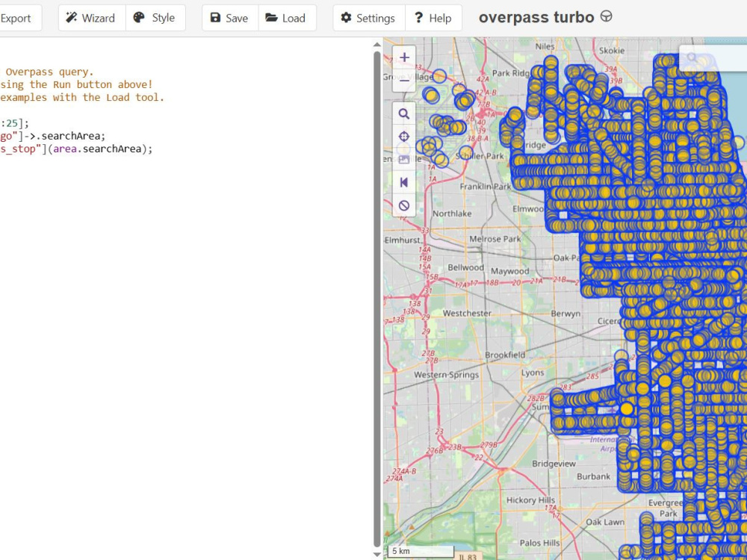Screen dimensions: 747x560
Task: Click the scroll down arrow of editor
Action: (376, 554)
